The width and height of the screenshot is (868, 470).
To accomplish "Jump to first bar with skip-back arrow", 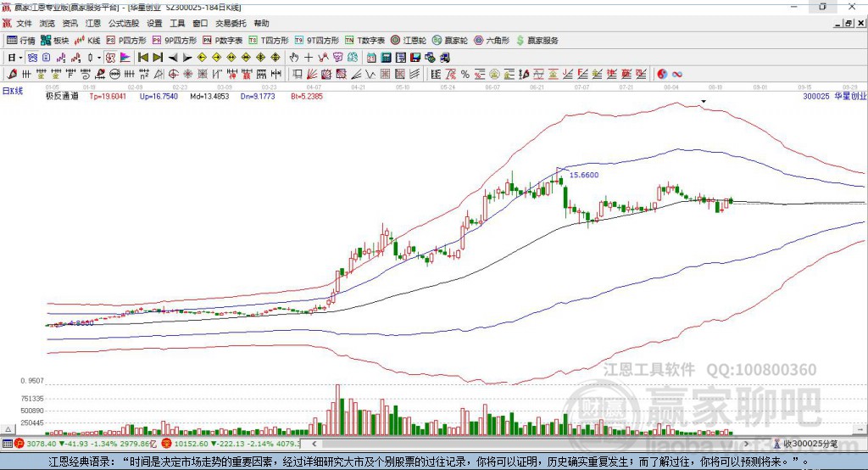I will point(142,58).
